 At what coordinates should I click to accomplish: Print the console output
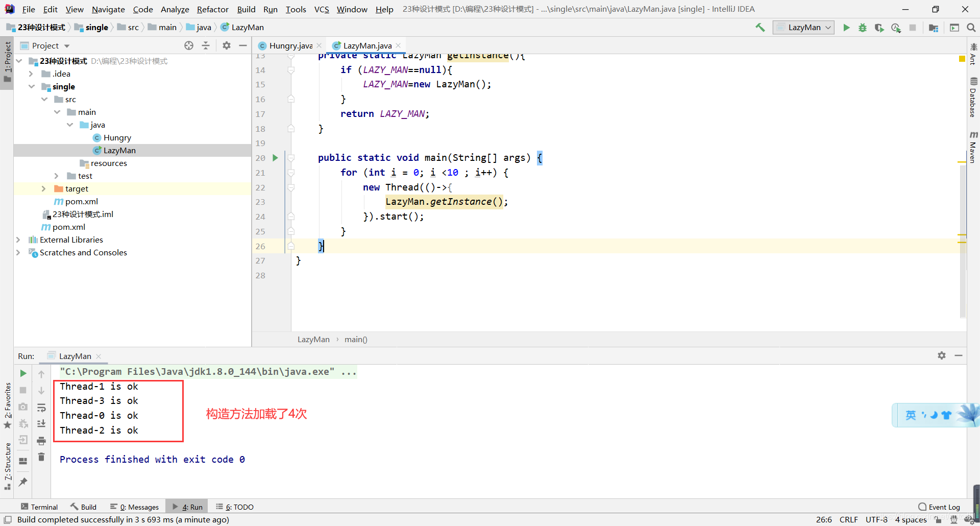(x=41, y=441)
